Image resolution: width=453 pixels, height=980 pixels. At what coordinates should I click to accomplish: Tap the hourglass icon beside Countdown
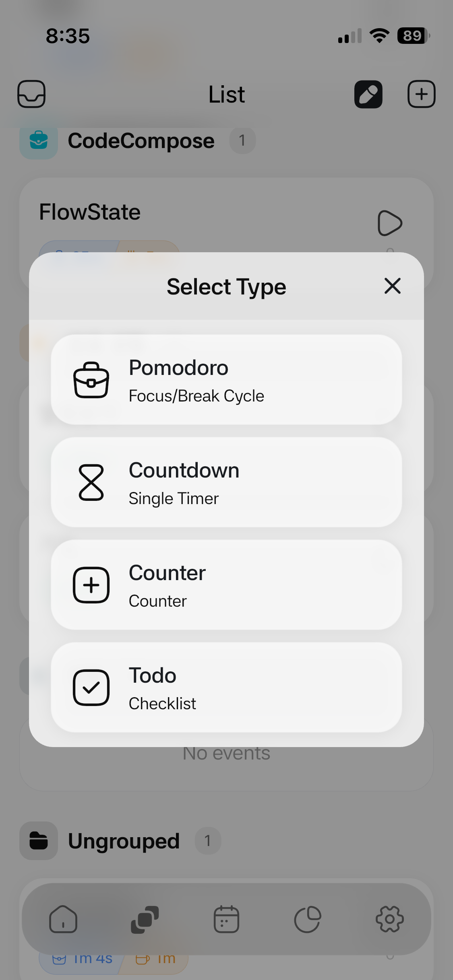click(91, 483)
